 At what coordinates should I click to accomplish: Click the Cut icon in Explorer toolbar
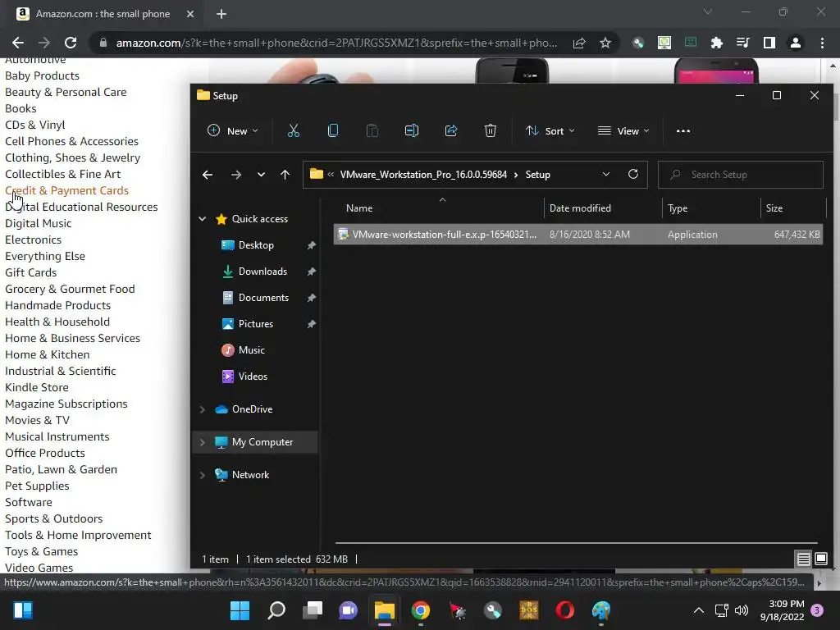294,130
